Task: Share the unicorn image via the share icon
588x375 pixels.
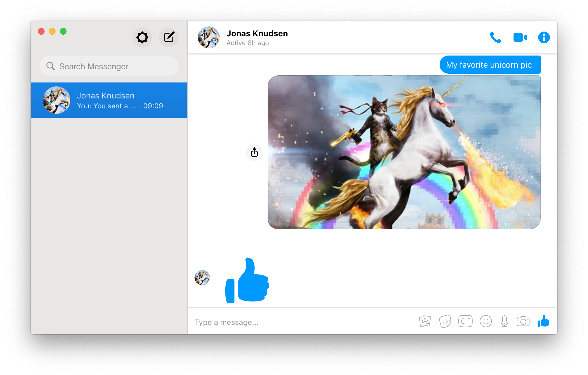Action: (x=254, y=152)
